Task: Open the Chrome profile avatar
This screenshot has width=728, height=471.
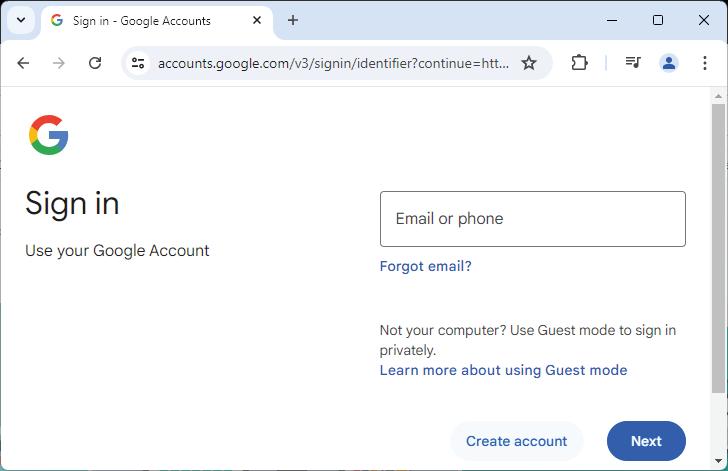Action: click(668, 63)
